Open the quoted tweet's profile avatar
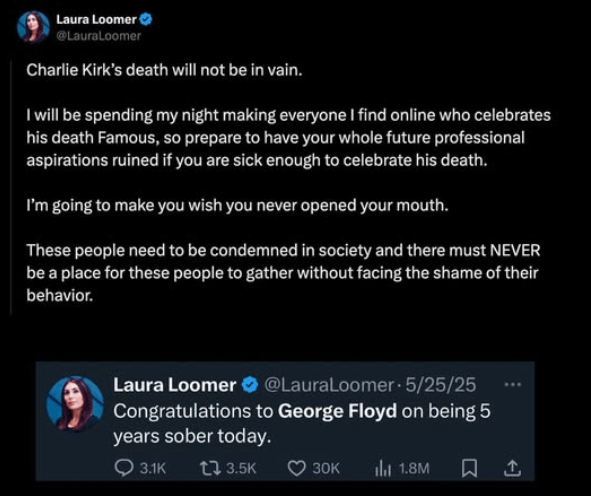 pyautogui.click(x=75, y=403)
